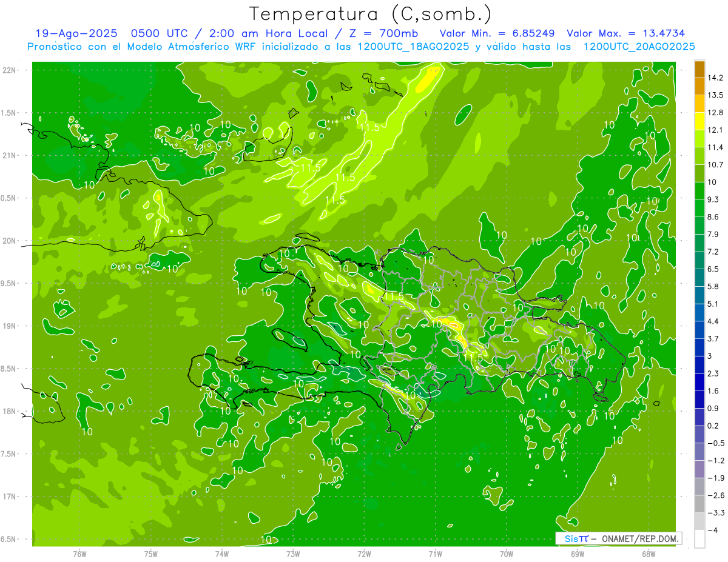Screen dimensions: 728x562
Task: Click the "22N" latitude axis label
Action: click(x=10, y=70)
